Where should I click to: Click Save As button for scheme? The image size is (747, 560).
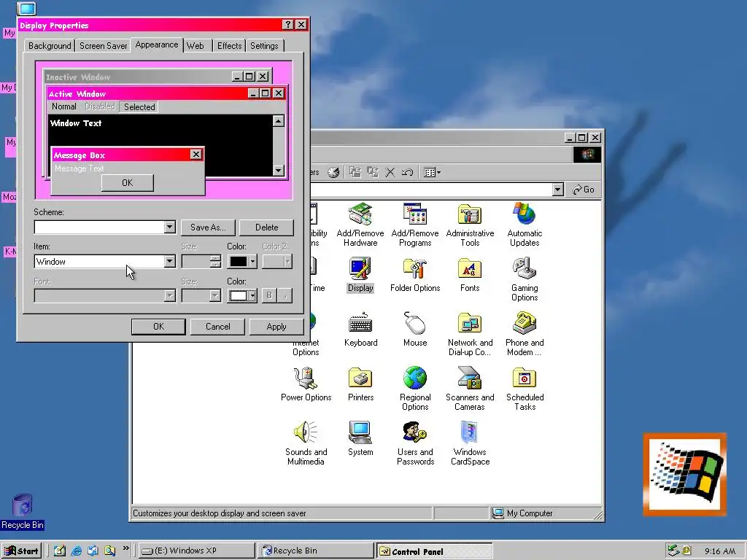click(x=208, y=227)
